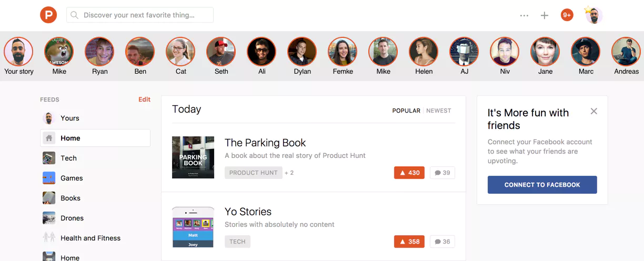Click Edit next to Feeds

pyautogui.click(x=144, y=99)
